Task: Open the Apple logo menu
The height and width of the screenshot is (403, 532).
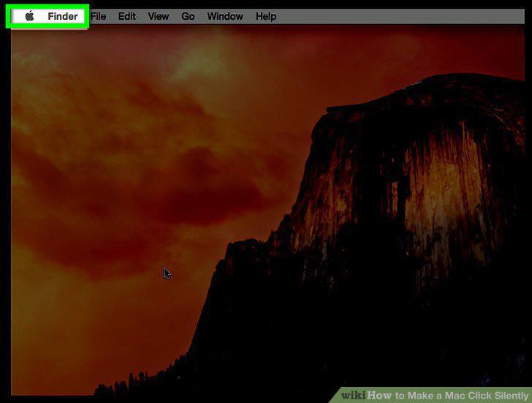Action: pos(29,16)
